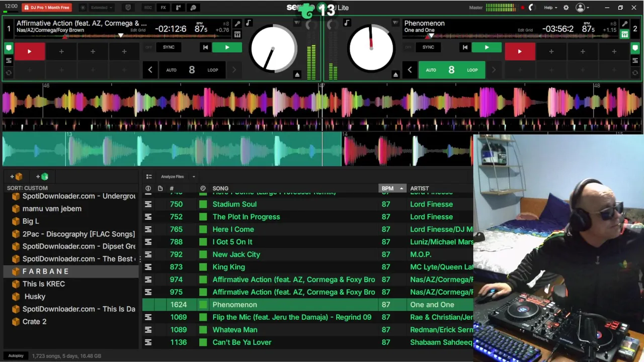The width and height of the screenshot is (644, 362).
Task: Add cue point in second slot of deck 1
Action: 61,51
